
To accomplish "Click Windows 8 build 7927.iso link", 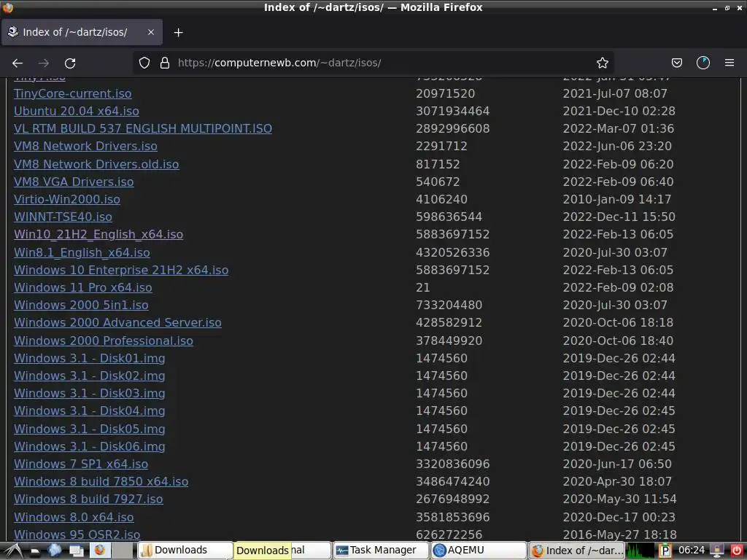I will 88,499.
